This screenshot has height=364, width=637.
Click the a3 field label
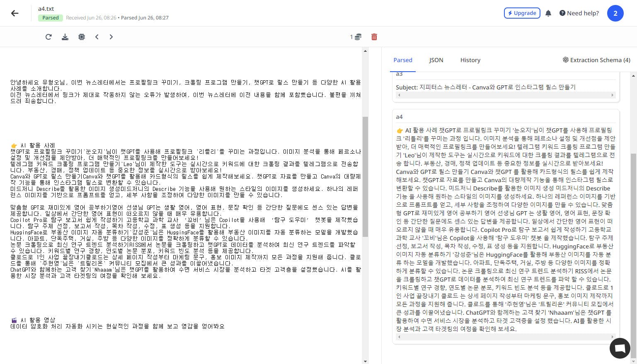(399, 74)
